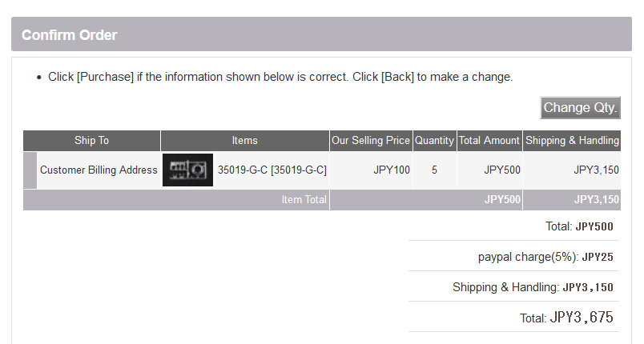Click the Confirm Order heading bar

[x=321, y=34]
